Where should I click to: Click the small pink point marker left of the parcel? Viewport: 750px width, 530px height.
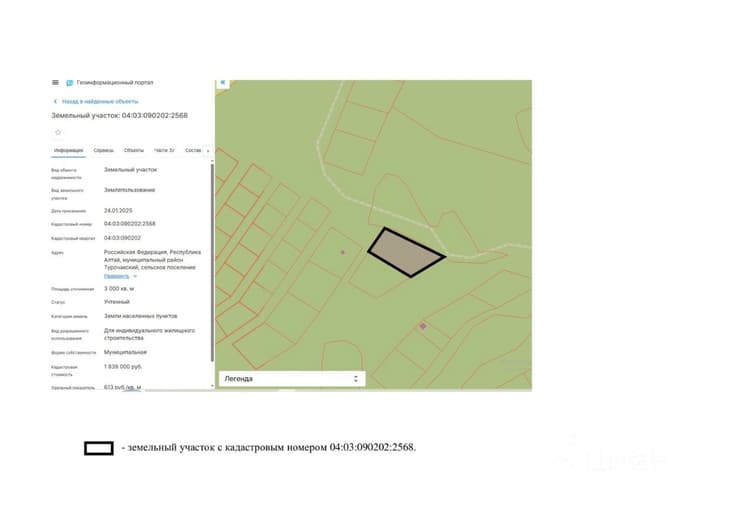point(342,252)
